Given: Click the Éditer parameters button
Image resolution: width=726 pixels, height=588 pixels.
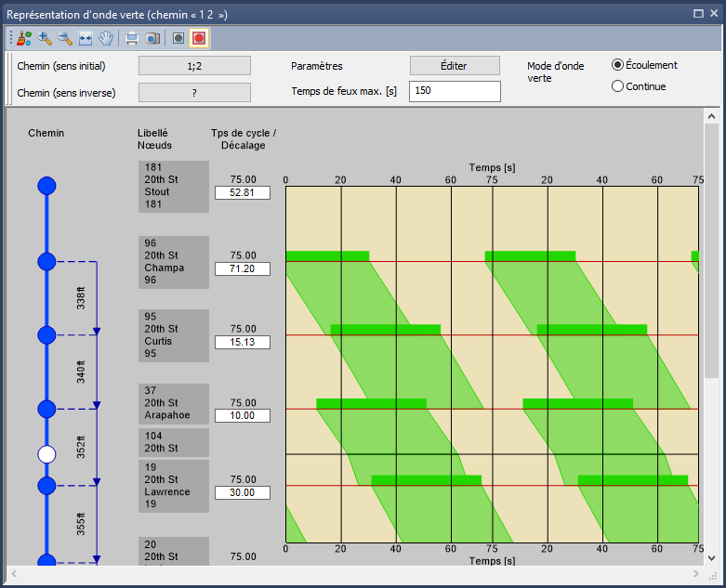Looking at the screenshot, I should pyautogui.click(x=455, y=66).
